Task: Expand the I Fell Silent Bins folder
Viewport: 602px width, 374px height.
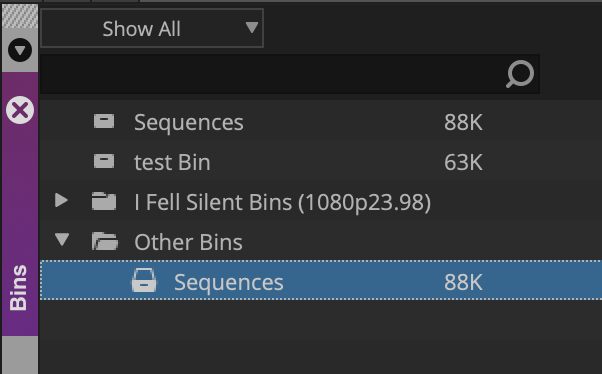Action: (x=61, y=200)
